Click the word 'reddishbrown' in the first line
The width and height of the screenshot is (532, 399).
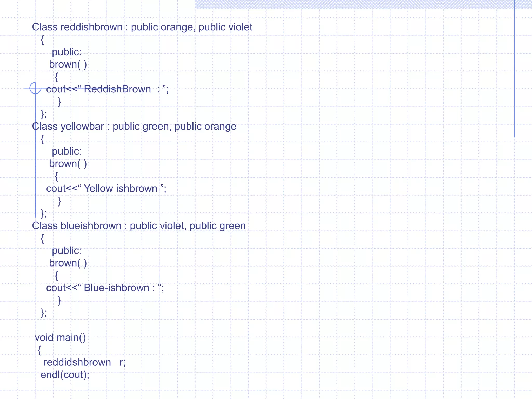(91, 27)
